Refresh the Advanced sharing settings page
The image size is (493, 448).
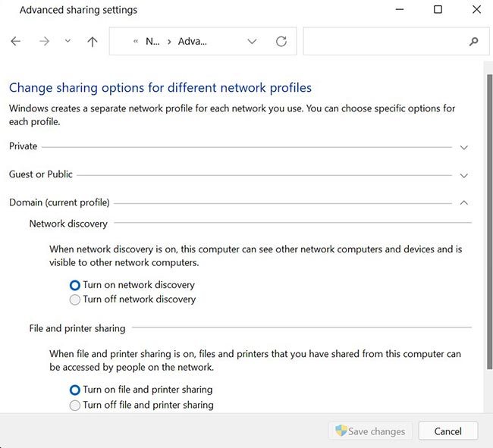(x=281, y=42)
